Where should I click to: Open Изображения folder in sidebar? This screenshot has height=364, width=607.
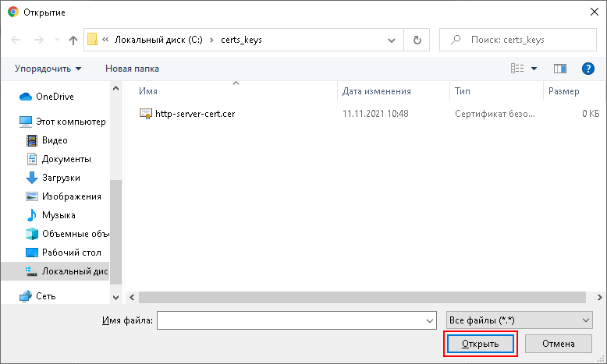click(x=72, y=196)
